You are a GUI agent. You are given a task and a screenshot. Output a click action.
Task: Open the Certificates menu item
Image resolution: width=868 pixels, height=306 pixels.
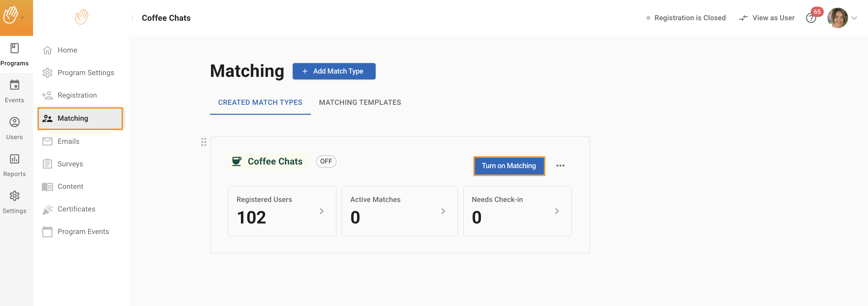coord(76,209)
